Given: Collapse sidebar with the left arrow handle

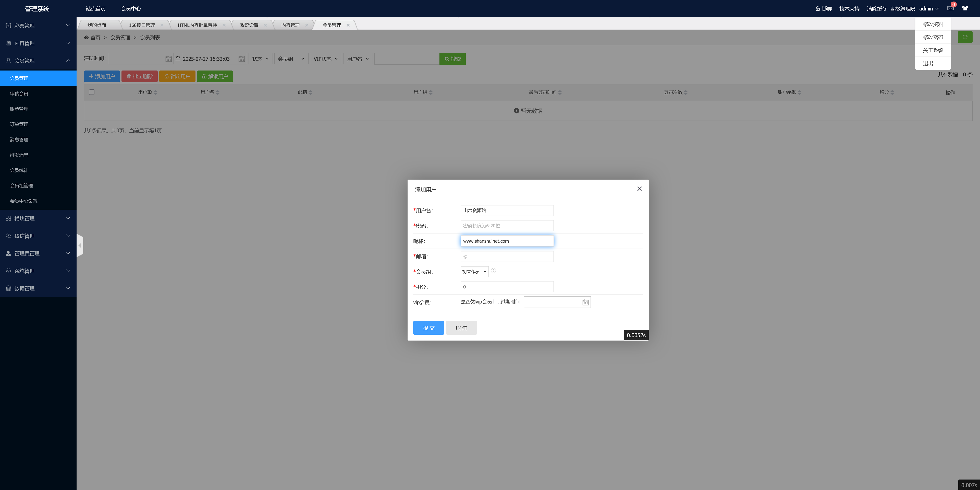Looking at the screenshot, I should [80, 246].
